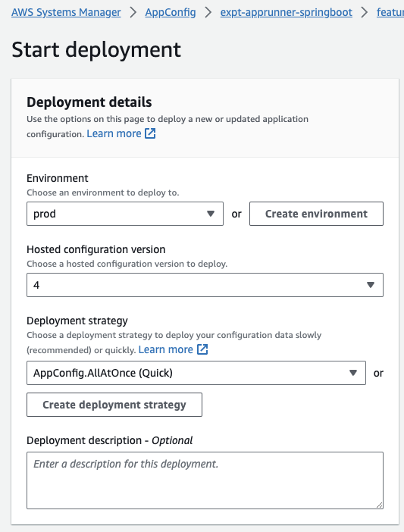Open Learn more link under Deployment details
The height and width of the screenshot is (532, 404).
pos(114,133)
